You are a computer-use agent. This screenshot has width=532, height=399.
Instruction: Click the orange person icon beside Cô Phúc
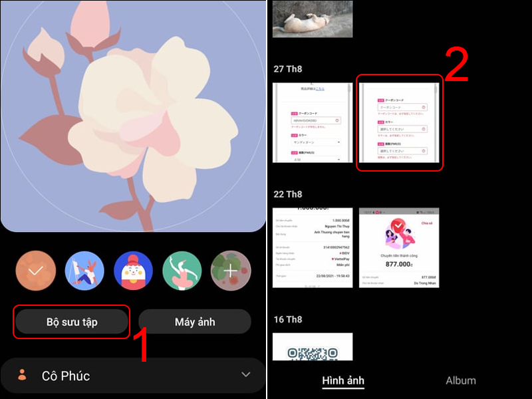coord(23,375)
